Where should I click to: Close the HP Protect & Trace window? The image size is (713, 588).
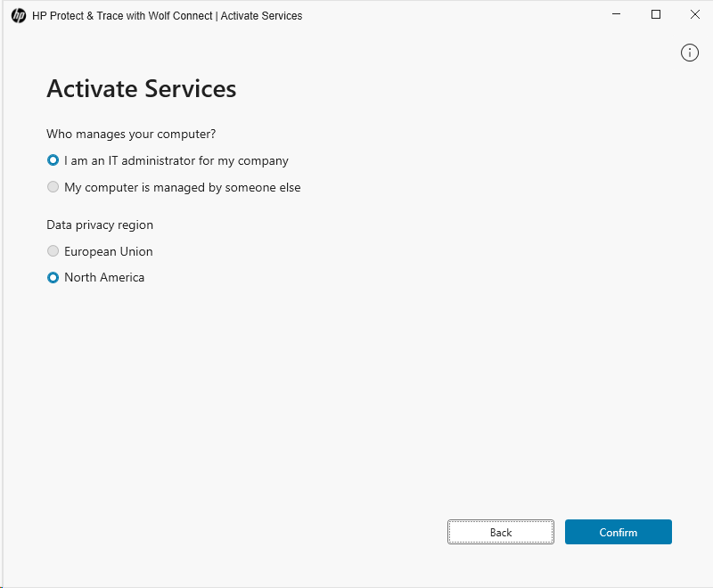(x=695, y=14)
